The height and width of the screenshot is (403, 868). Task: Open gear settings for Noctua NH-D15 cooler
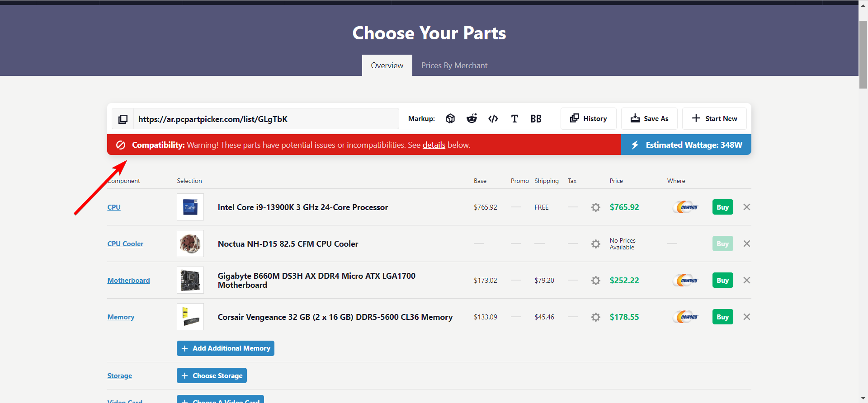[x=596, y=244]
